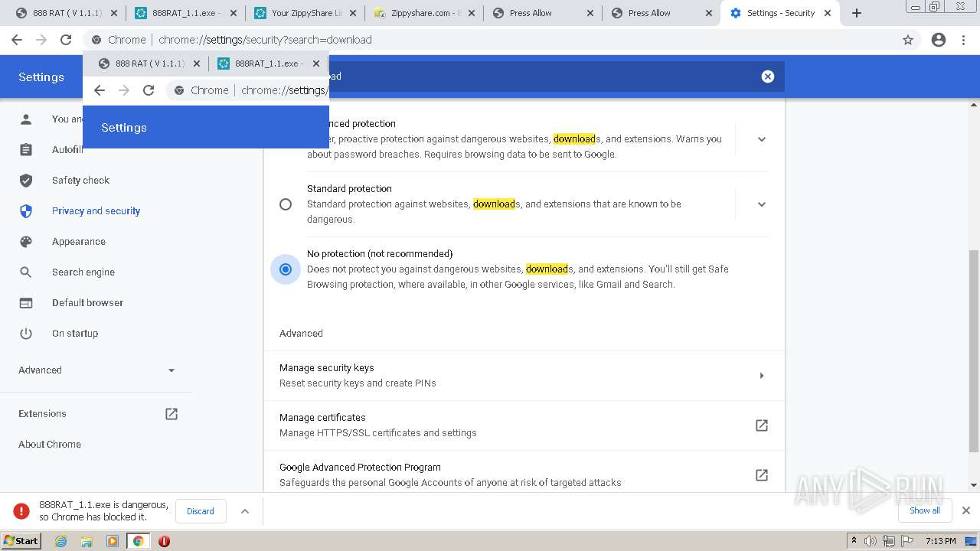Show hidden system tray icons arrow
The width and height of the screenshot is (980, 551).
click(x=854, y=540)
